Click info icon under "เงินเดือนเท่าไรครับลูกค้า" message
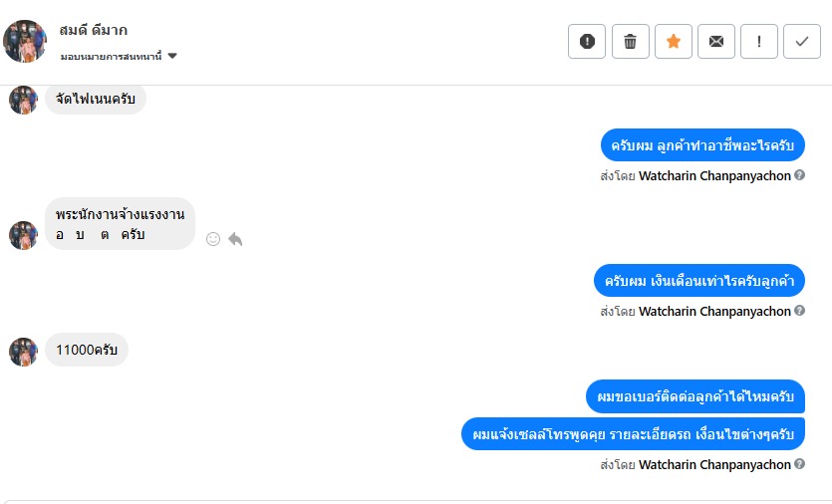The height and width of the screenshot is (504, 832). (x=800, y=311)
